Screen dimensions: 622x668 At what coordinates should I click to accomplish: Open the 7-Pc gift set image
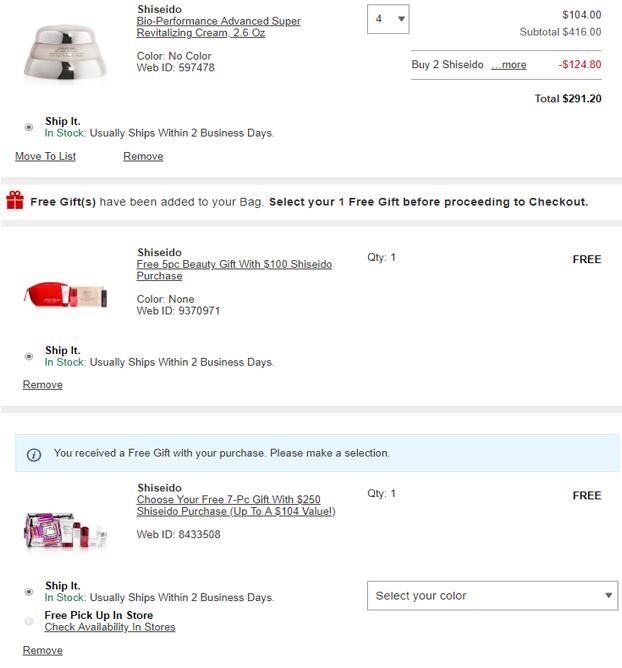pos(64,529)
